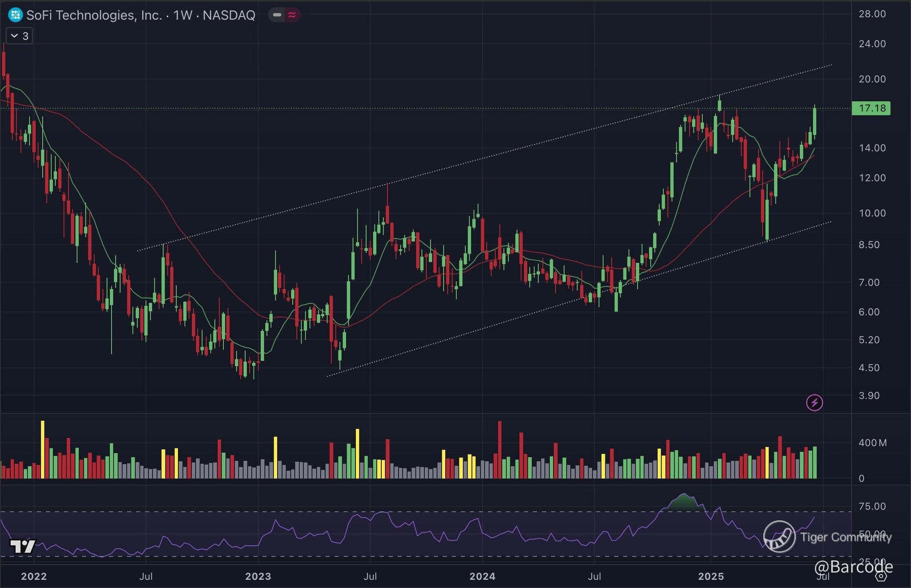Click the gray dash status pill icon
Image resolution: width=911 pixels, height=588 pixels.
(277, 15)
